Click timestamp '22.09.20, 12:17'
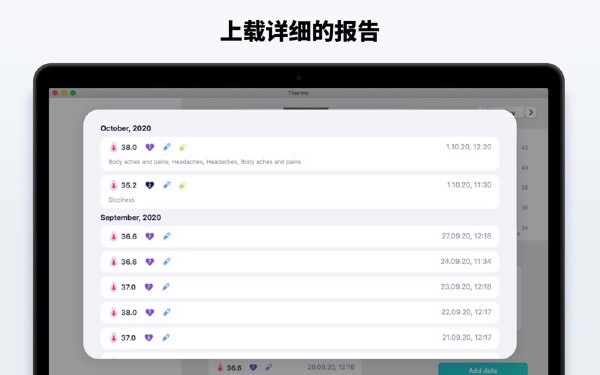 point(466,312)
